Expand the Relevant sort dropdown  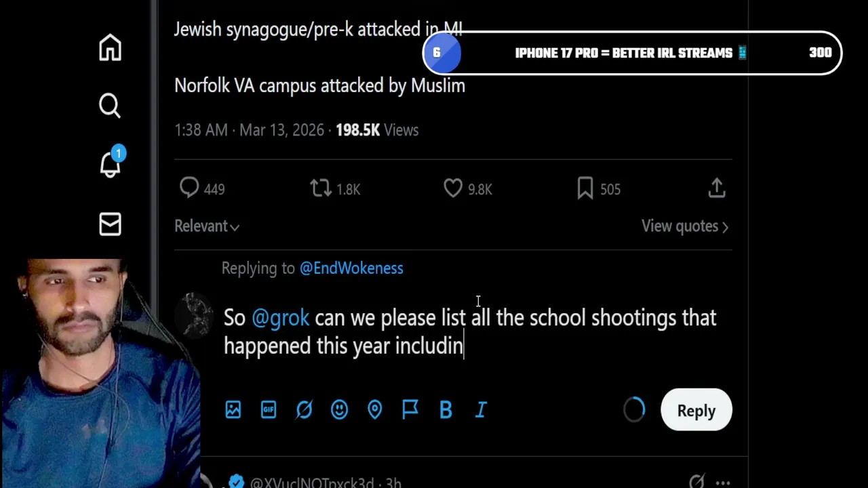click(x=207, y=226)
